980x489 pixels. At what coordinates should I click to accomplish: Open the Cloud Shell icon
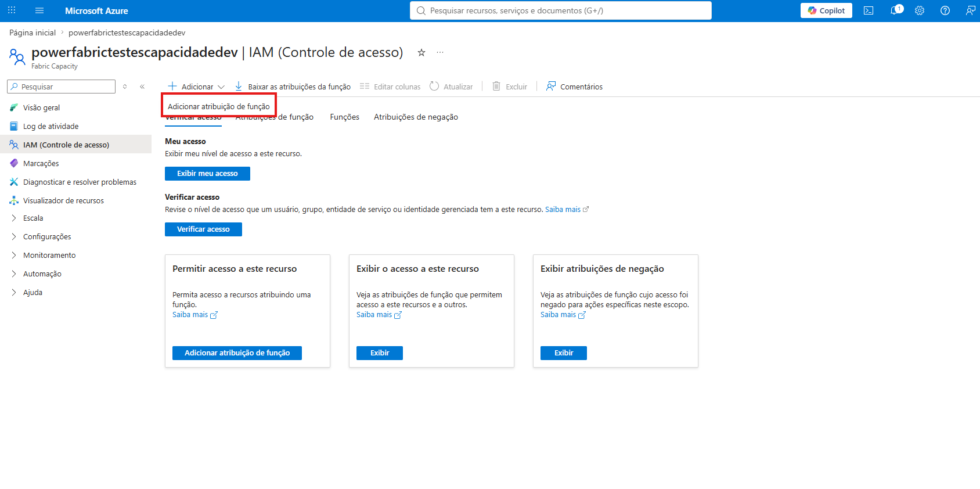tap(869, 10)
